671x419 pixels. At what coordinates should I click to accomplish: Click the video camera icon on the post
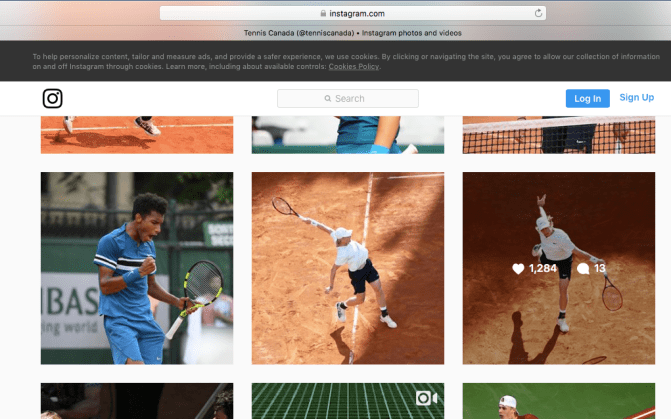426,398
